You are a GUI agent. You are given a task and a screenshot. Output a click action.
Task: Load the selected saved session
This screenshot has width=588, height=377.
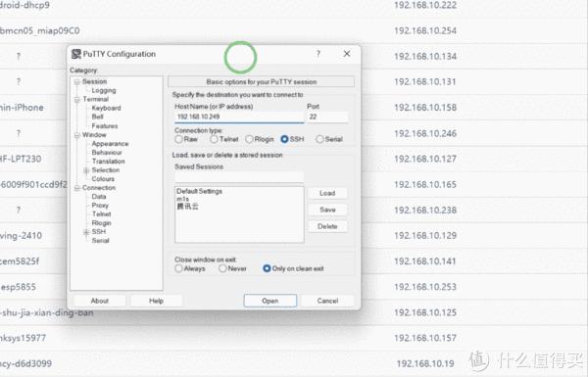(x=327, y=193)
